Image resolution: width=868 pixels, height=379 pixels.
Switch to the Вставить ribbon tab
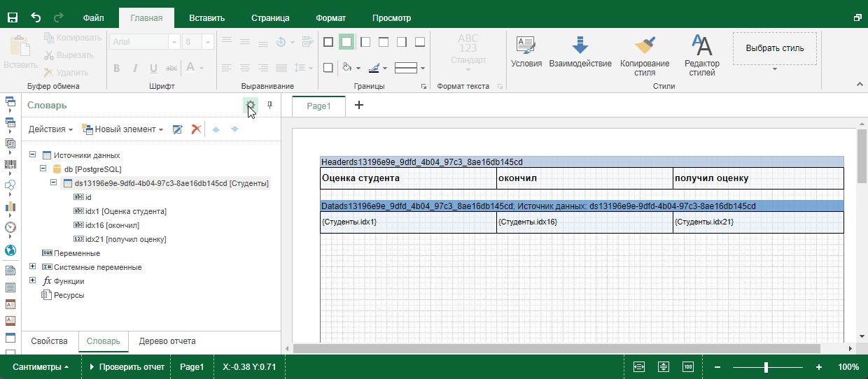(209, 18)
